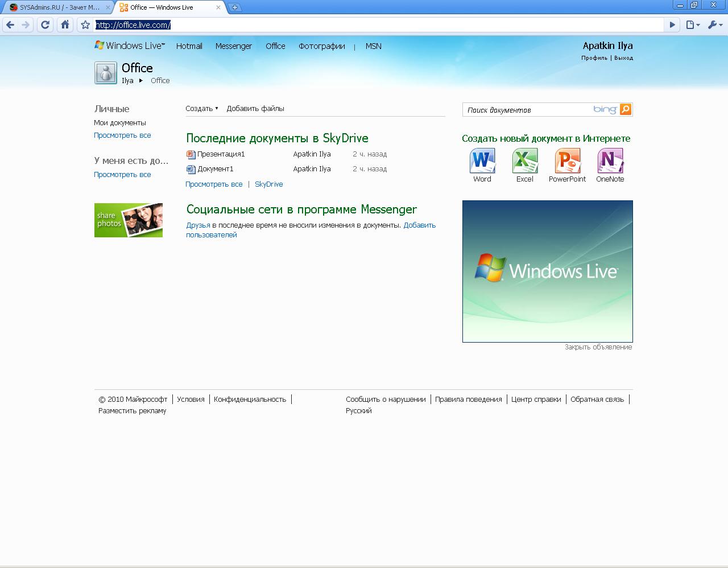Image resolution: width=728 pixels, height=568 pixels.
Task: Click the browser Forward arrow button
Action: coord(26,24)
